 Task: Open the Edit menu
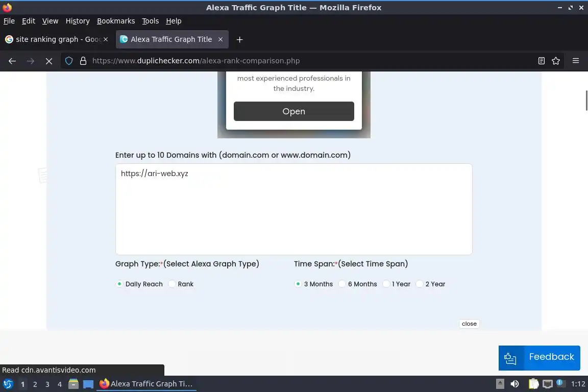click(29, 21)
